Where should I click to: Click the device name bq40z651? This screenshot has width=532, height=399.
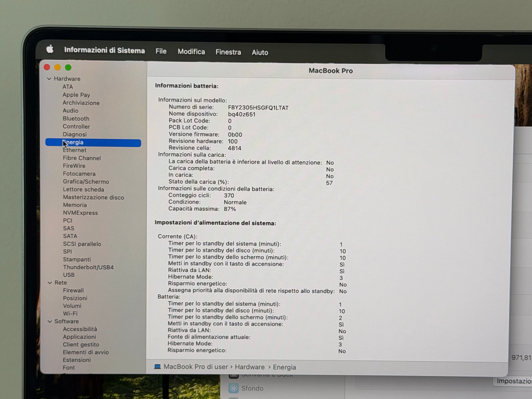point(242,114)
